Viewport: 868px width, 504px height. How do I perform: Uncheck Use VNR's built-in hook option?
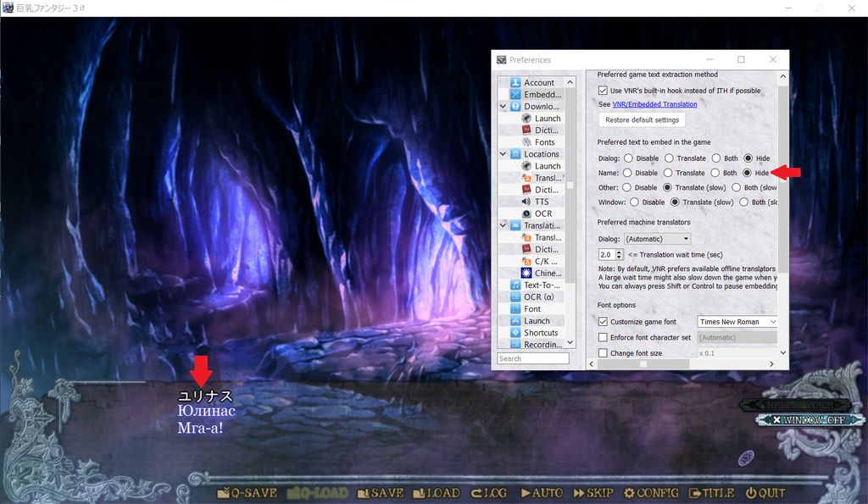603,91
